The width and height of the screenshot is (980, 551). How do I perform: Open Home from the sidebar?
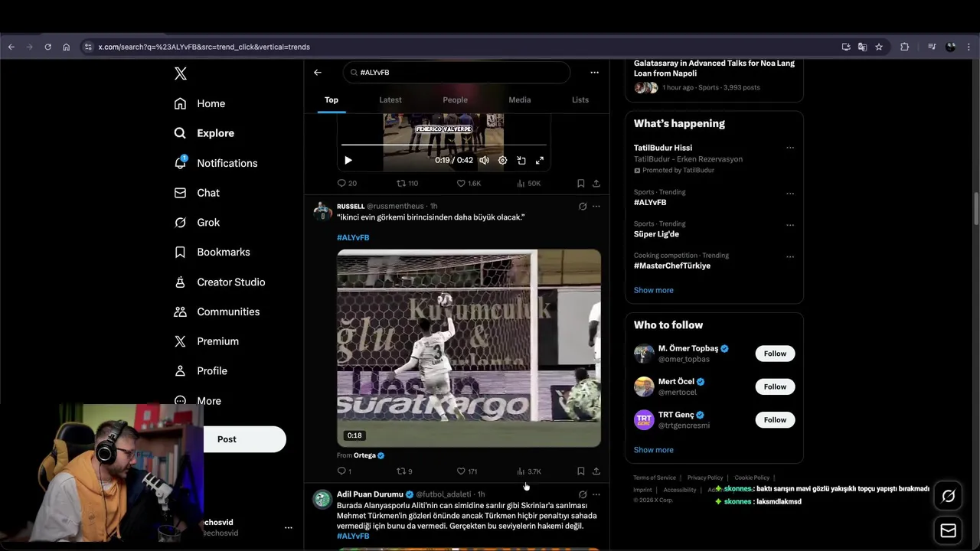(x=200, y=103)
